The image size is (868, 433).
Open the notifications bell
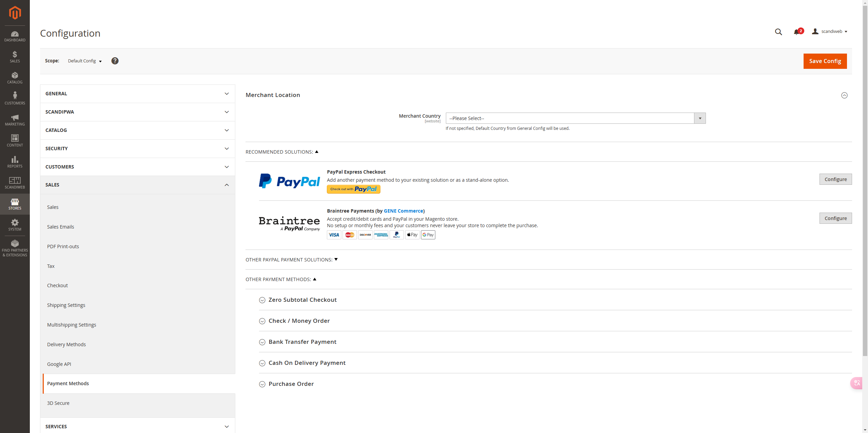pyautogui.click(x=796, y=32)
